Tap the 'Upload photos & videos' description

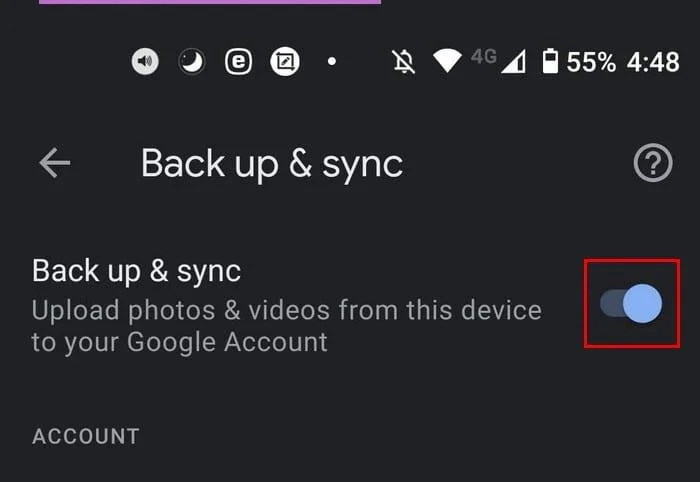click(x=286, y=326)
